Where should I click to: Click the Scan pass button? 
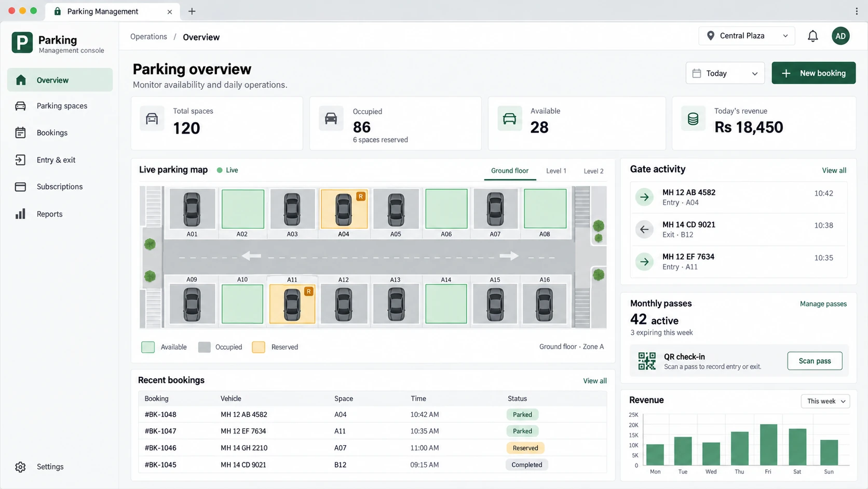pos(815,361)
